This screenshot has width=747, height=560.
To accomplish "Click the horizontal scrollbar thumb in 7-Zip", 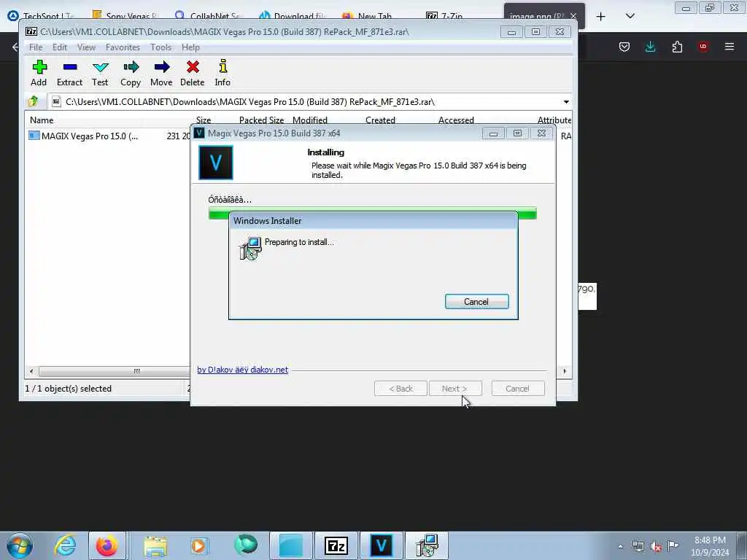I will pos(115,371).
